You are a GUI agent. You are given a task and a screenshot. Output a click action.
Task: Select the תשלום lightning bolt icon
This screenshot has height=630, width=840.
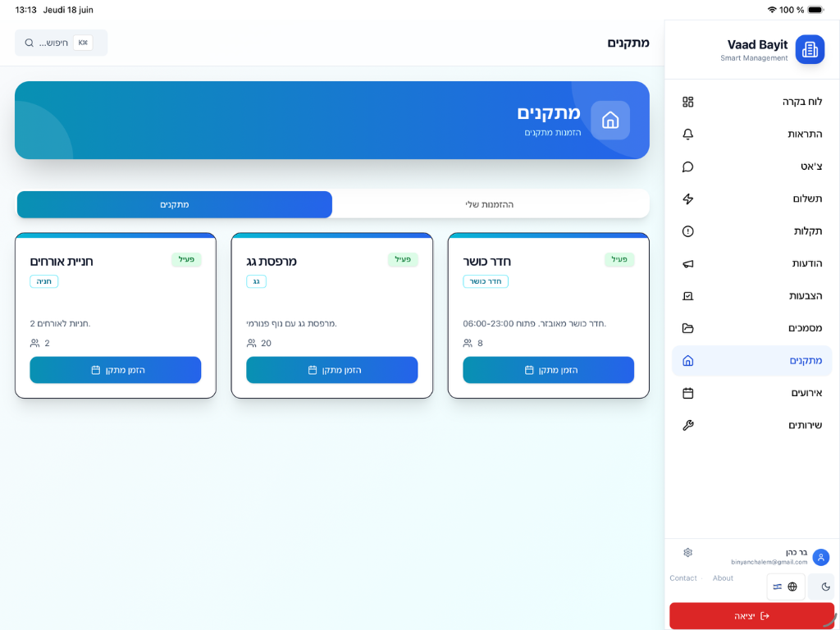click(688, 199)
